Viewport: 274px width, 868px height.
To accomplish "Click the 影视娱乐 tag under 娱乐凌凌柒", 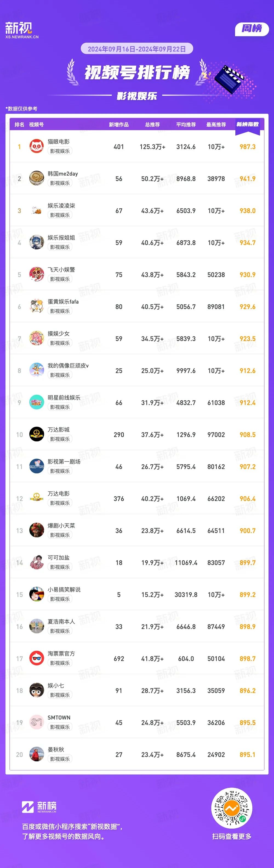I will (x=60, y=215).
